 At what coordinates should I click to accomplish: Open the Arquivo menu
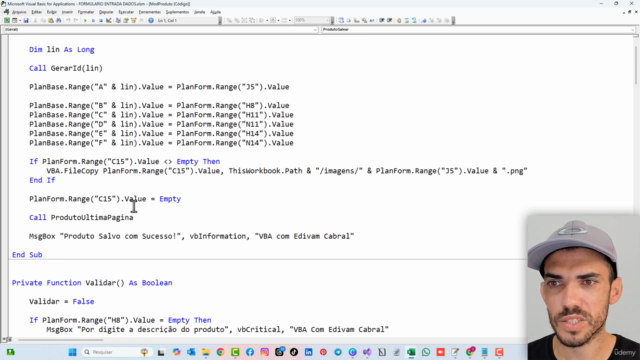19,12
